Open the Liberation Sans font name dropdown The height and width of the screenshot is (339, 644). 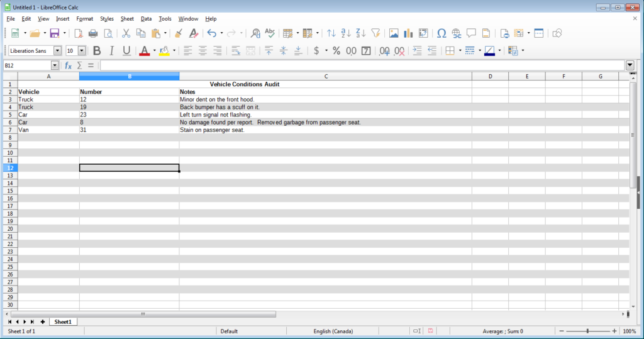58,51
